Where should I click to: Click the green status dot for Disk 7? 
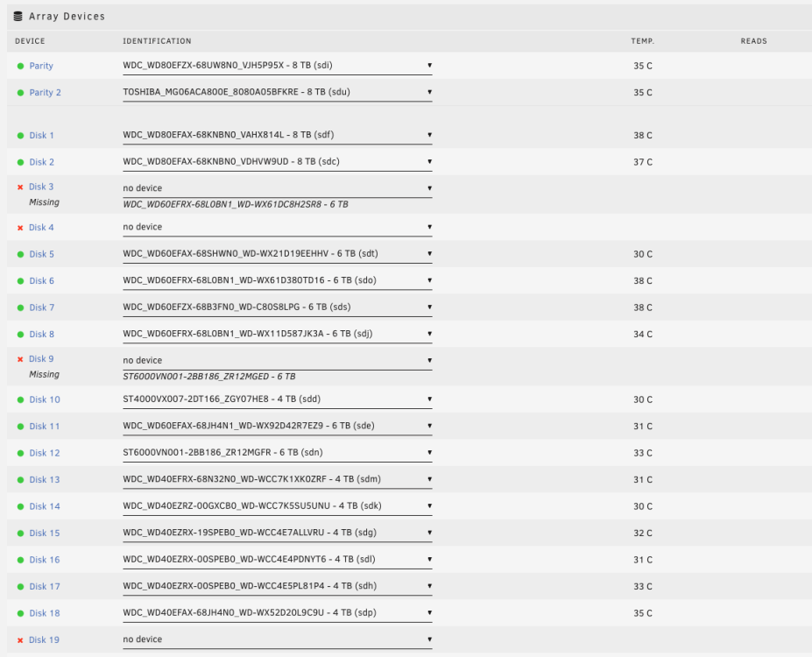[21, 308]
